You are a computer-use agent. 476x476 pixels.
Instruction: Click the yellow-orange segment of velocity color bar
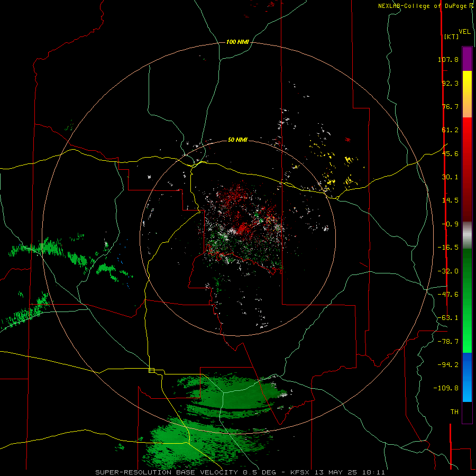tap(467, 94)
